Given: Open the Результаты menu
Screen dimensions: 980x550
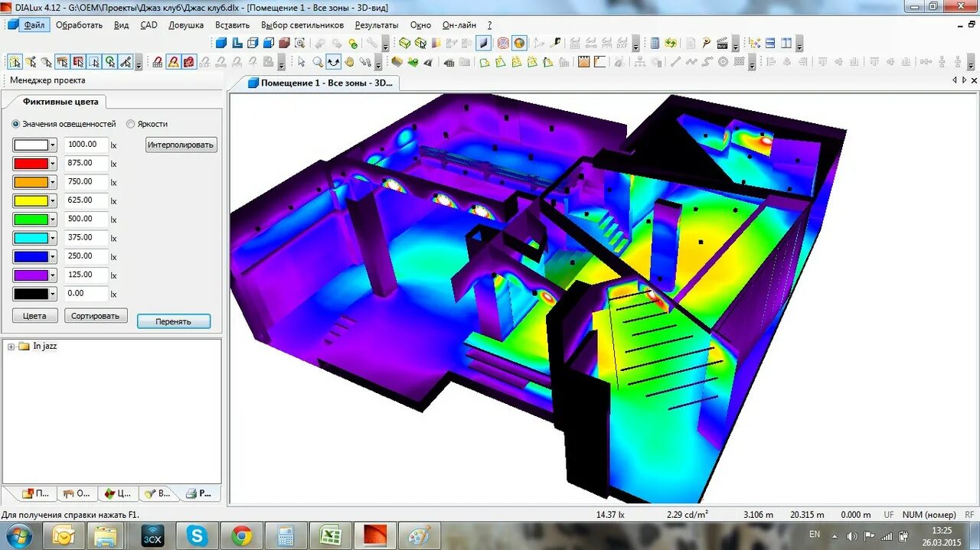Looking at the screenshot, I should pos(377,25).
